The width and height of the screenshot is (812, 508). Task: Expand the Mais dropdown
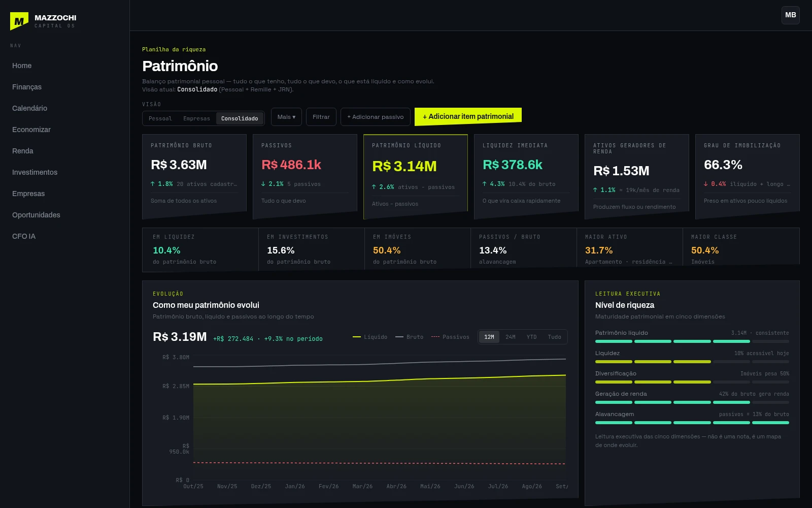click(x=286, y=117)
